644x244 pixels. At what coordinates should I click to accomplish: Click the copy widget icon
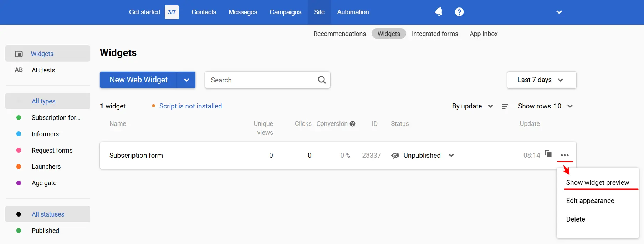pos(548,154)
